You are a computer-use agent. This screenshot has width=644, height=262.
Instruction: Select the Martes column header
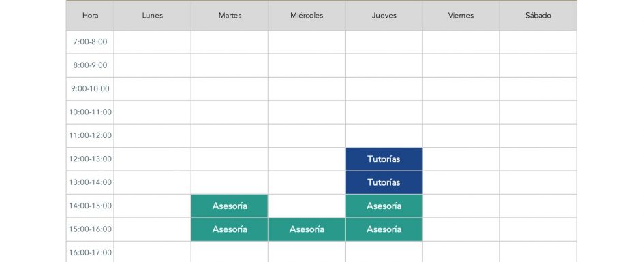pyautogui.click(x=230, y=16)
